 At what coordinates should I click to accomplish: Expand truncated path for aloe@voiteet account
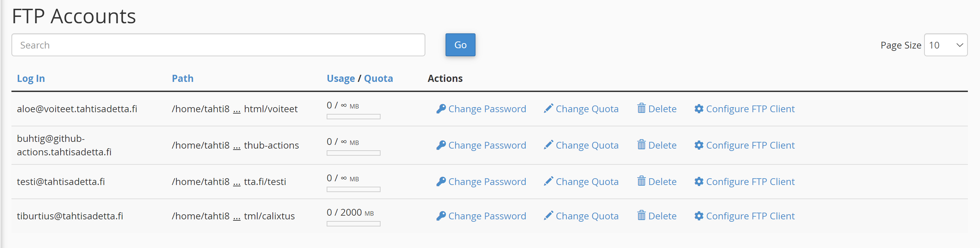pos(237,110)
